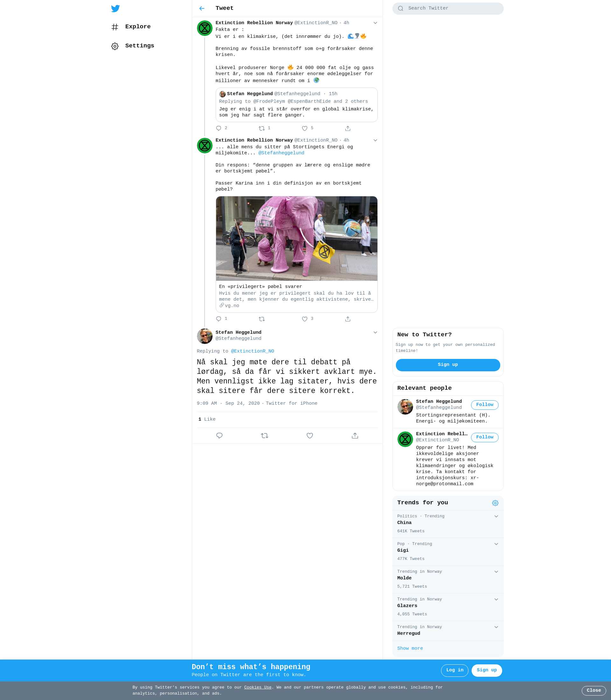611x700 pixels.
Task: Open the Trends for you settings gear
Action: (x=495, y=503)
